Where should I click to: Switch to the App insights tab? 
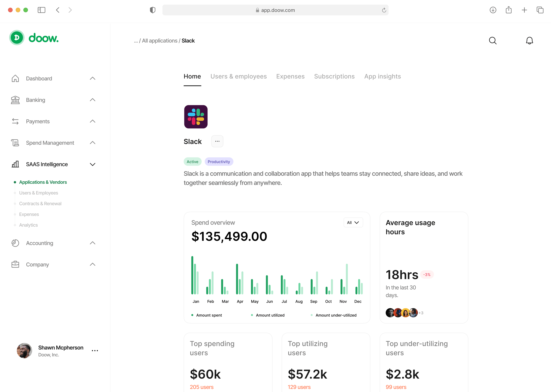tap(383, 76)
